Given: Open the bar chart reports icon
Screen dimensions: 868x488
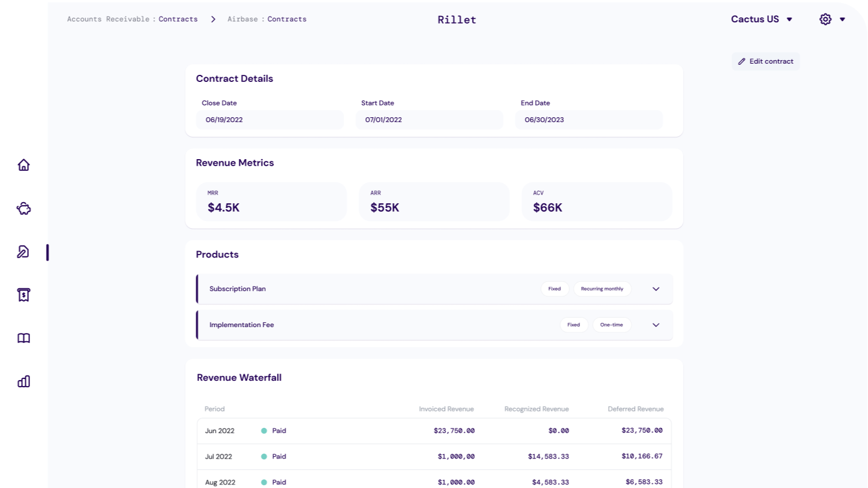Looking at the screenshot, I should pyautogui.click(x=24, y=382).
